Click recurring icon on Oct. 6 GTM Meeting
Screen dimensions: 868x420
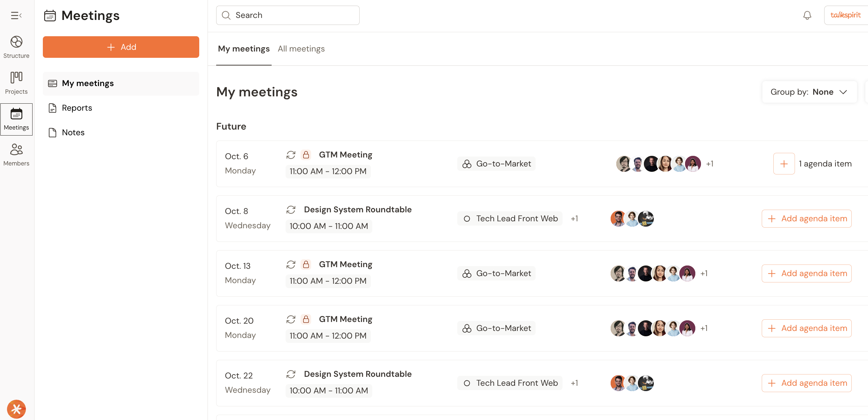(x=291, y=155)
